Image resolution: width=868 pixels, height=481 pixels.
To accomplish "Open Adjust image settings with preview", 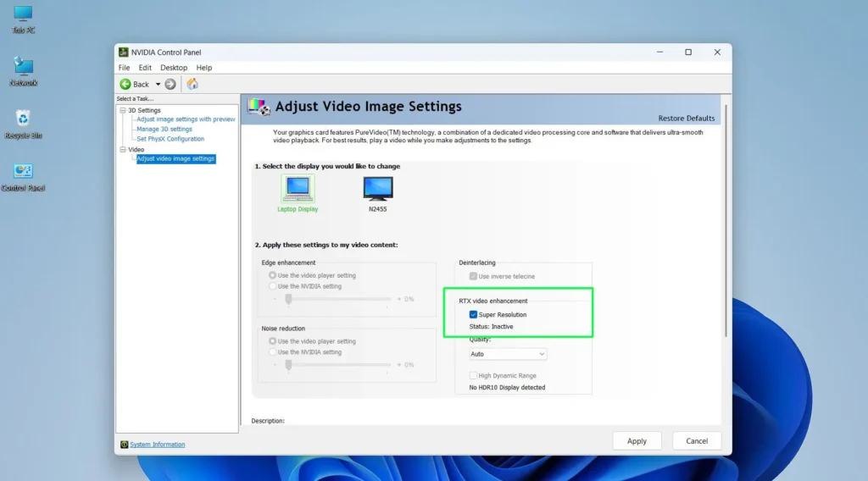I will [186, 119].
